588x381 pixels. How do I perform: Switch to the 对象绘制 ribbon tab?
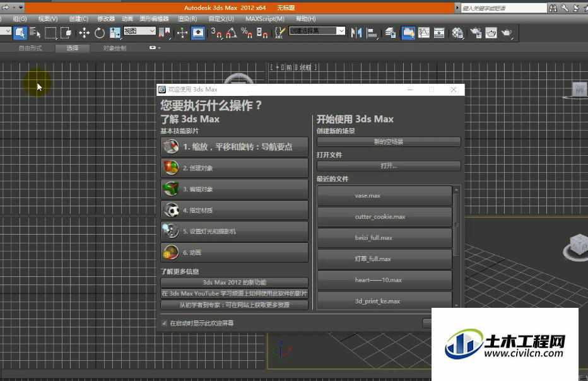point(115,48)
